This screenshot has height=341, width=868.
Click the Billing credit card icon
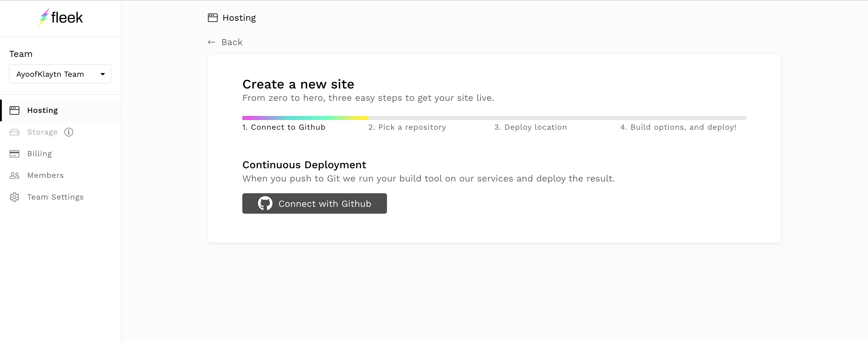point(14,154)
